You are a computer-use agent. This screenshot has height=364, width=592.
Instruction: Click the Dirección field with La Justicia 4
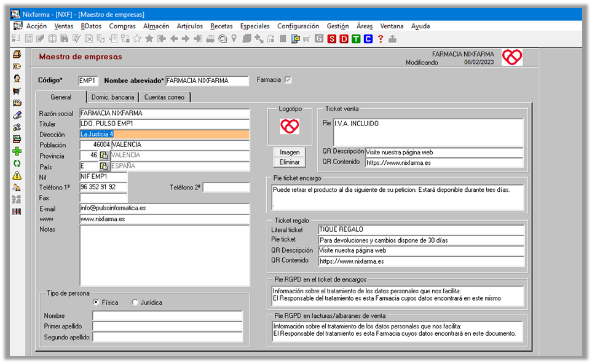point(165,134)
